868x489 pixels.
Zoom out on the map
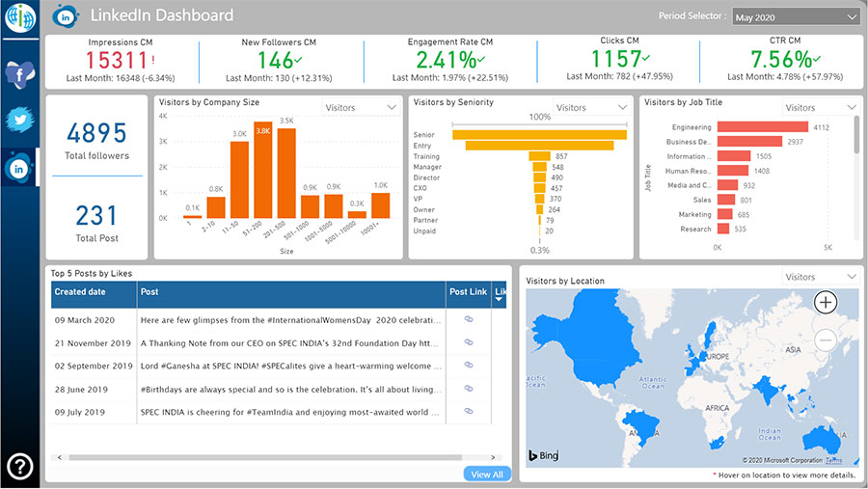(x=825, y=340)
